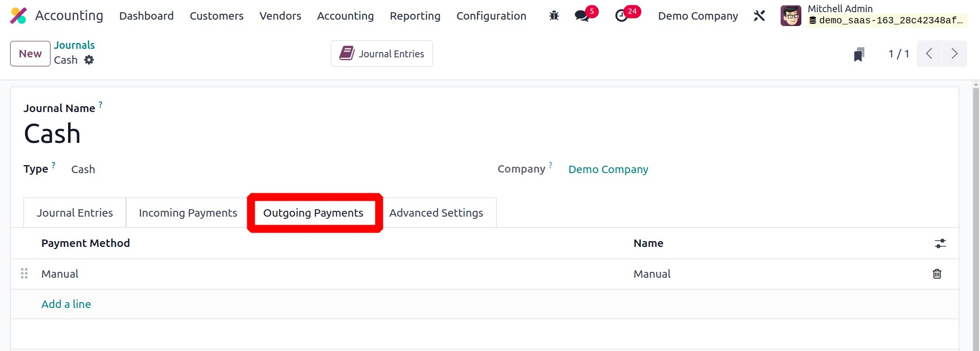Viewport: 980px width, 351px height.
Task: Click the gear icon beside Cash breadcrumb
Action: tap(89, 60)
